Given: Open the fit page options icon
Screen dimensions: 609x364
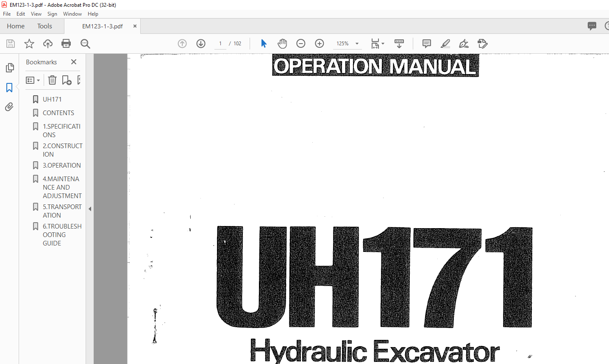Looking at the screenshot, I should tap(377, 44).
